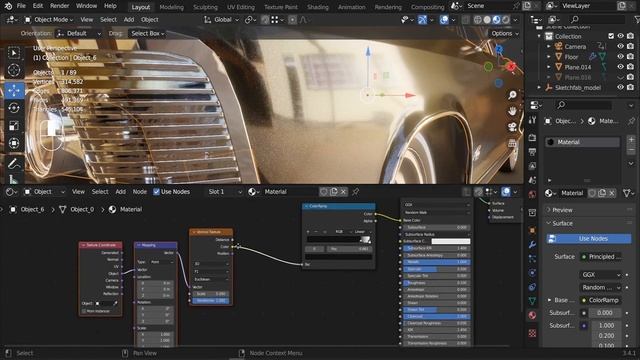Toggle fake user shield in Properties material
The image size is (640, 360).
592,193
